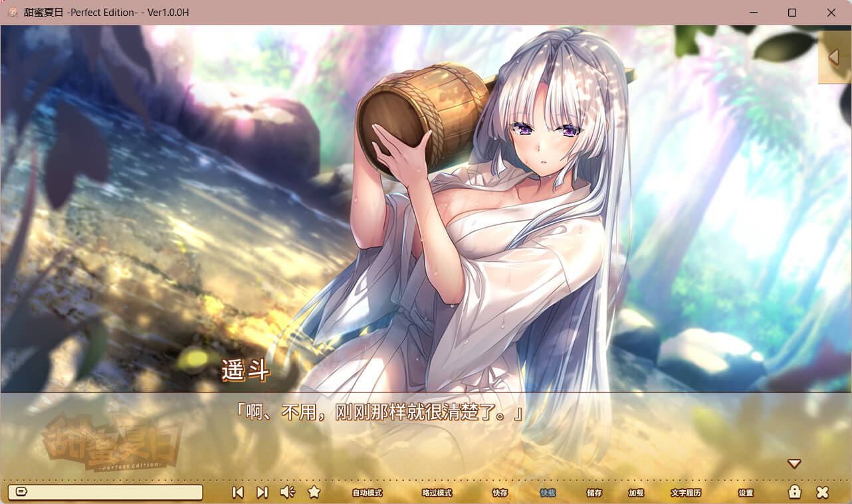Click the empty text field in bottom bar
Image resolution: width=852 pixels, height=504 pixels.
(x=113, y=492)
